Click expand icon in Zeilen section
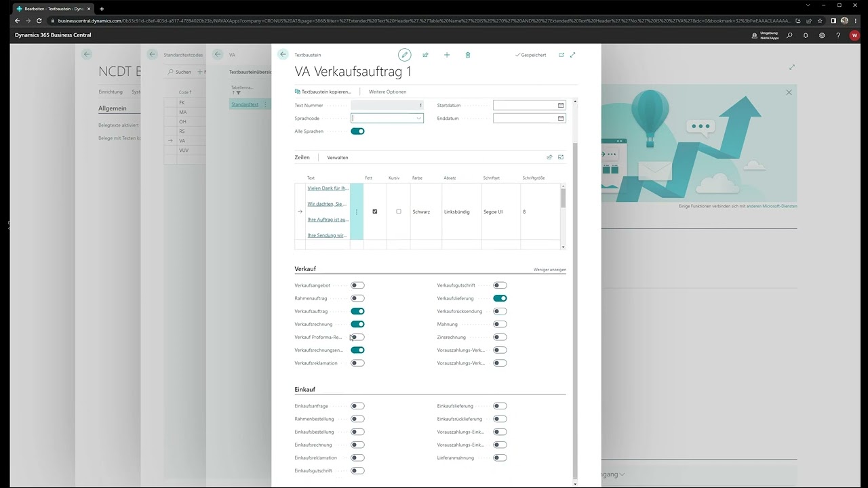The image size is (868, 488). 561,157
